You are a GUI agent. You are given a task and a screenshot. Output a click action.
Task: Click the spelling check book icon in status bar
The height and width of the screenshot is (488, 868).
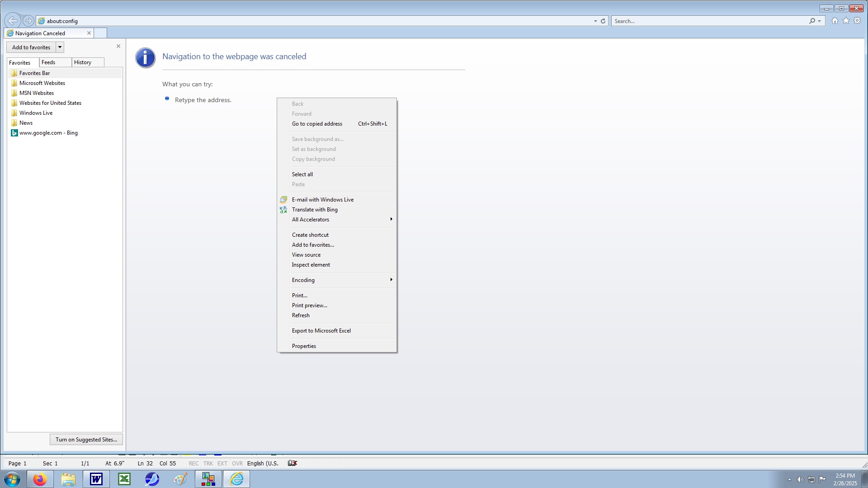point(292,463)
